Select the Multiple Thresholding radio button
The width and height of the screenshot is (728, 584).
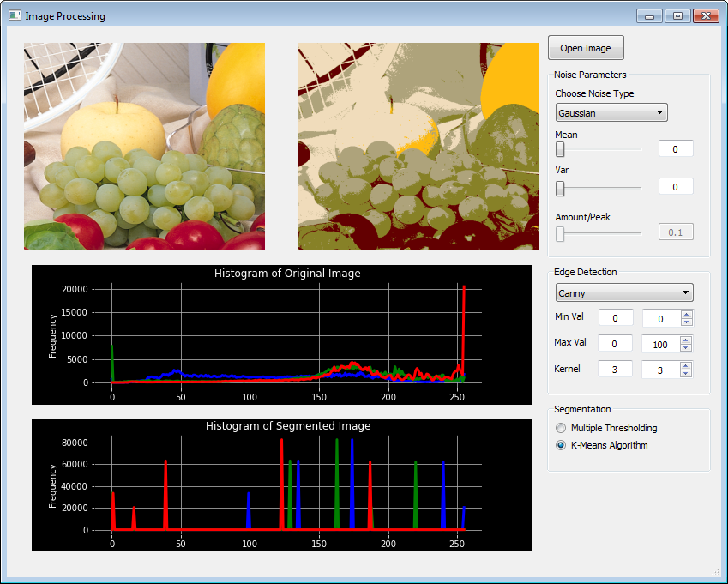[561, 428]
